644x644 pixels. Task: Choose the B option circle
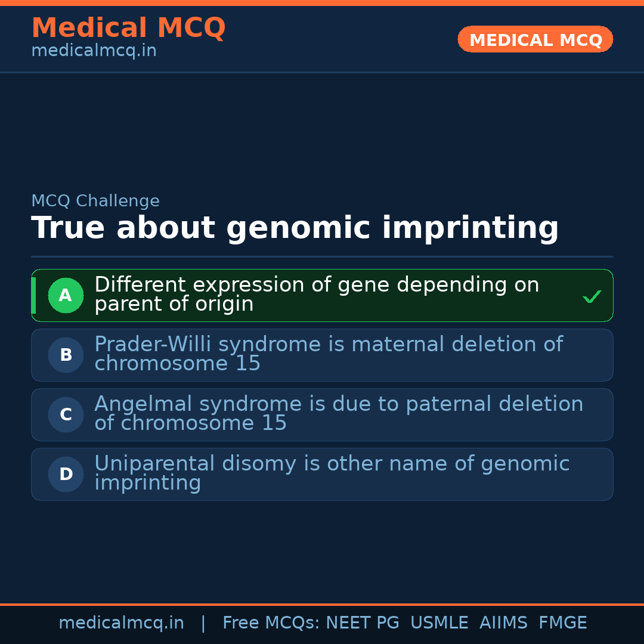(x=66, y=355)
